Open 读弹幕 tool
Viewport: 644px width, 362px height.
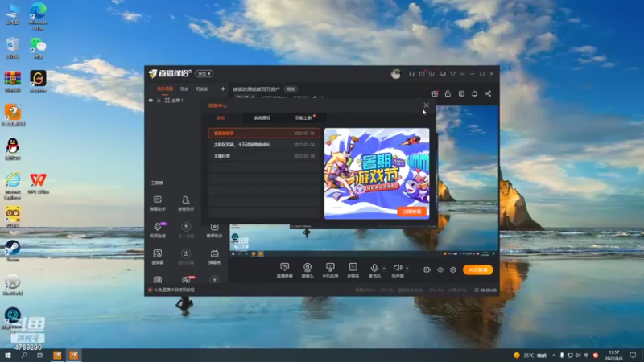157,257
